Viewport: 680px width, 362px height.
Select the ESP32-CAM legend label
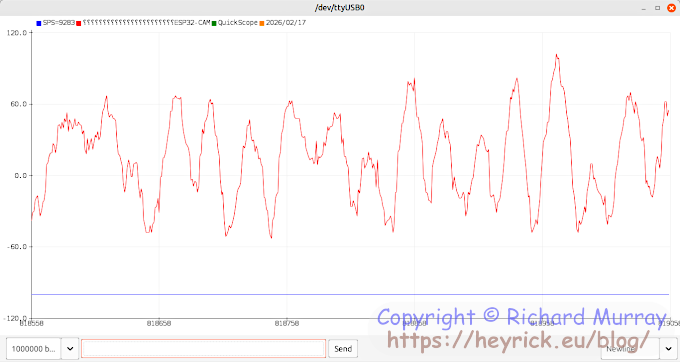(x=192, y=23)
